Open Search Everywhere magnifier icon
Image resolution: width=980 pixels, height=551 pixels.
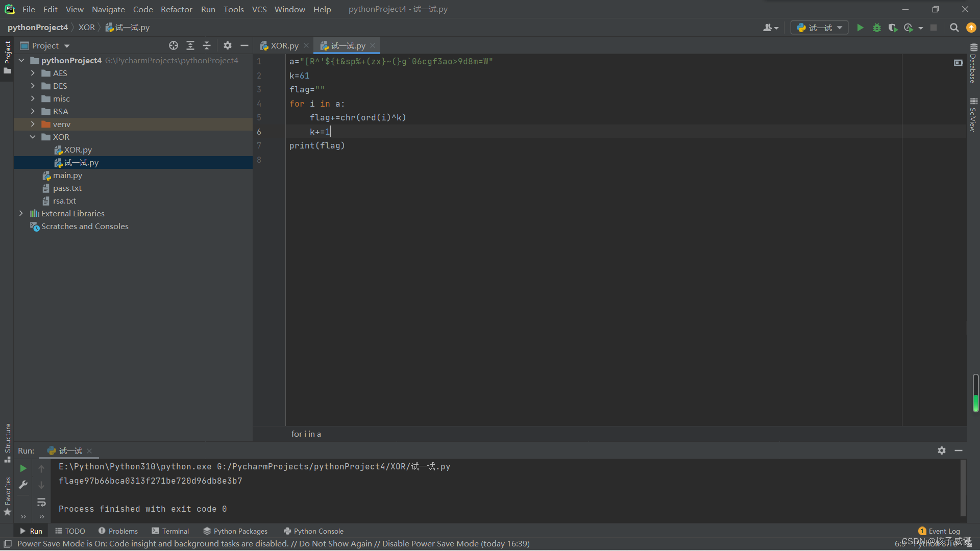[x=954, y=28]
